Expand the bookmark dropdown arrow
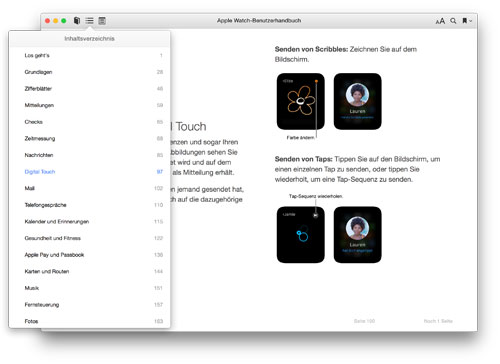 pyautogui.click(x=470, y=21)
